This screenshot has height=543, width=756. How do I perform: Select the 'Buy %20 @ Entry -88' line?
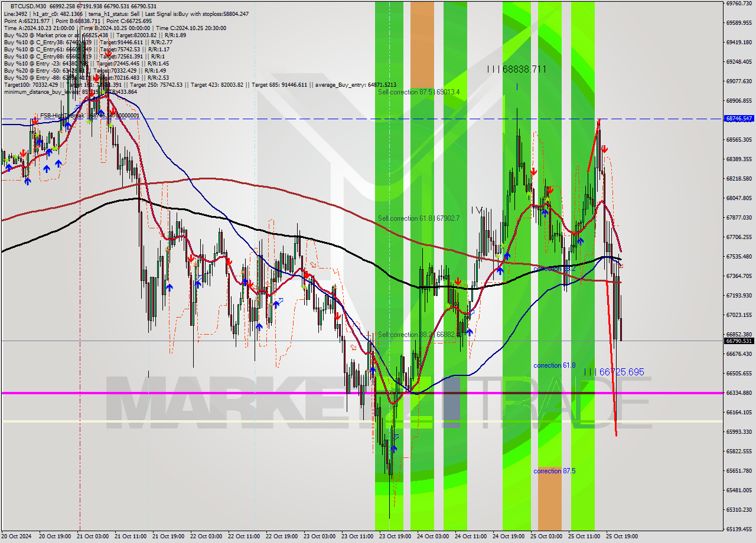tap(86, 77)
